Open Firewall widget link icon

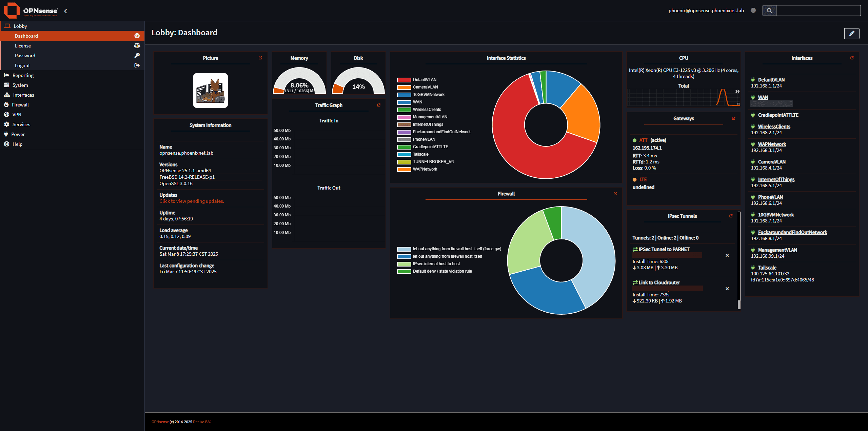tap(615, 194)
